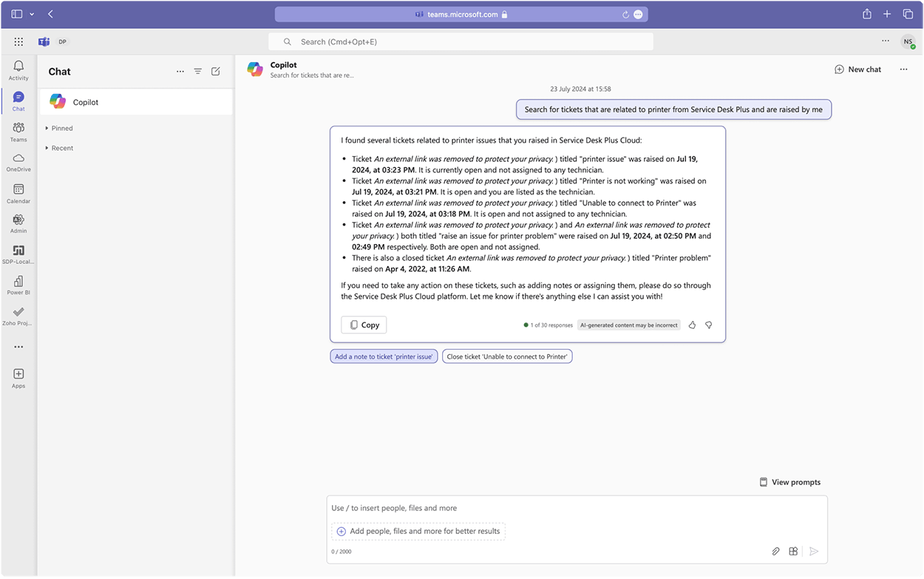924x579 pixels.
Task: Open Chat in the Teams sidebar
Action: (18, 101)
